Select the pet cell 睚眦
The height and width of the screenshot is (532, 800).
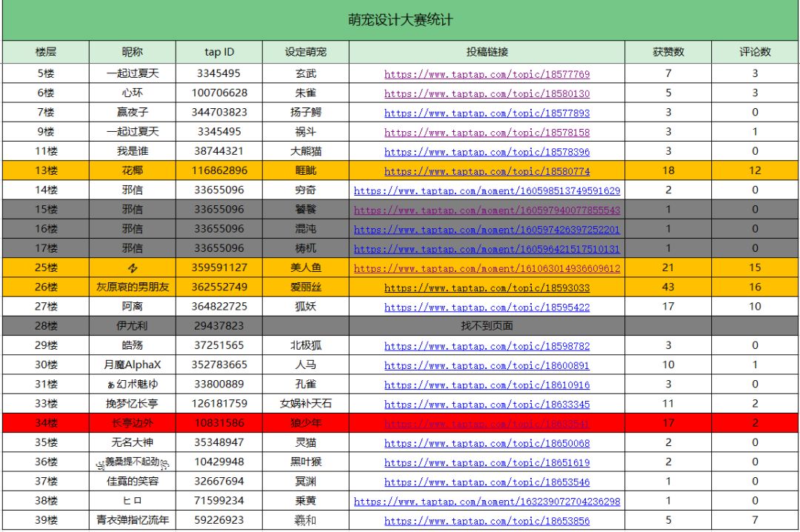coord(306,170)
